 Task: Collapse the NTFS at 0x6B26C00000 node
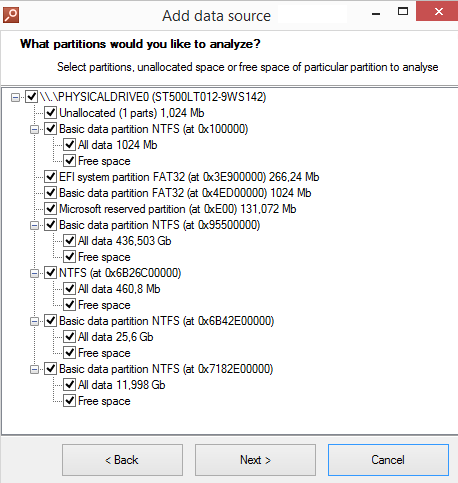tap(34, 273)
